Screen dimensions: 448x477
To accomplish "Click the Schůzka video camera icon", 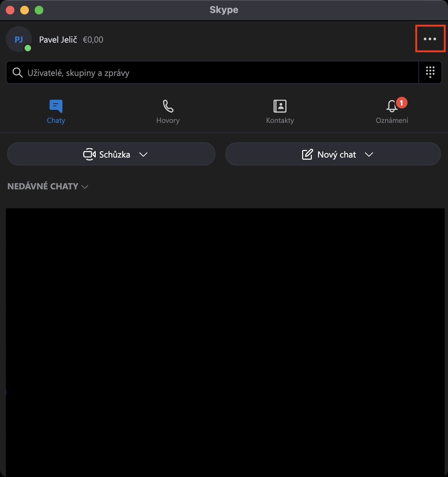I will pyautogui.click(x=89, y=154).
